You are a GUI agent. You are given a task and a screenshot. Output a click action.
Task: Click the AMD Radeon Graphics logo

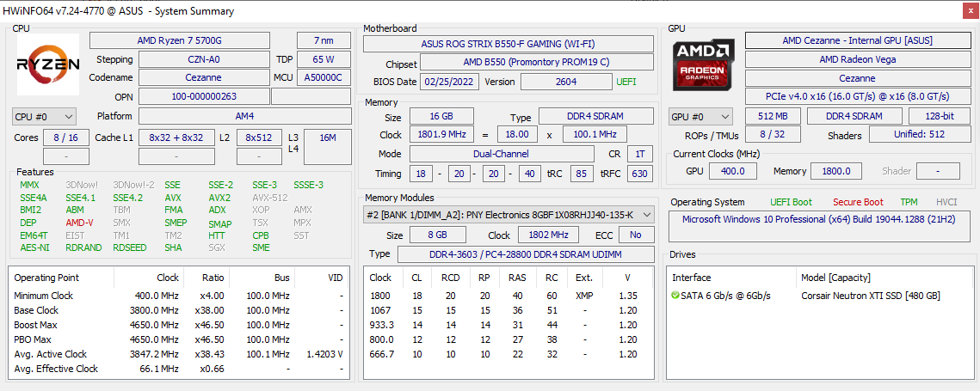tap(703, 64)
